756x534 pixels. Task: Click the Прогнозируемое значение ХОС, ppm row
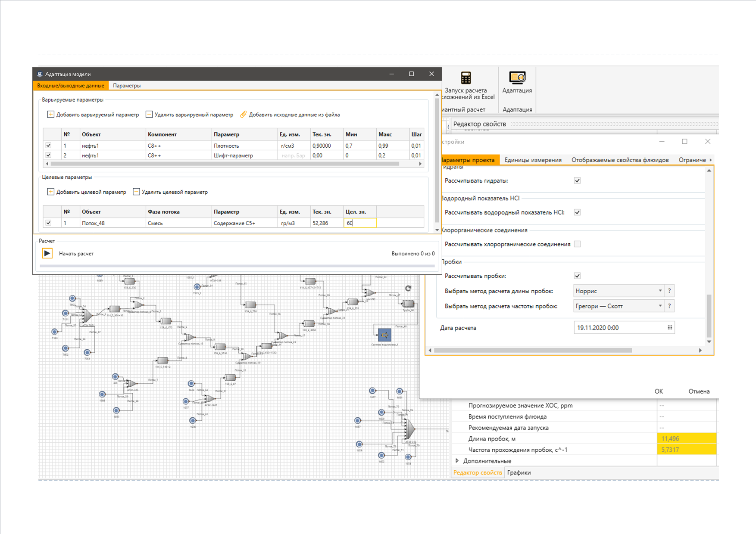pos(584,405)
